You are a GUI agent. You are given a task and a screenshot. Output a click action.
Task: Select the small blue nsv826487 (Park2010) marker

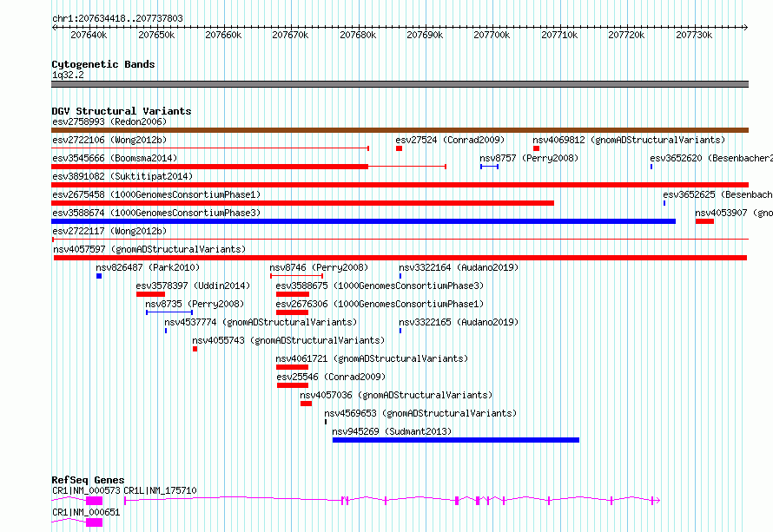(x=99, y=276)
